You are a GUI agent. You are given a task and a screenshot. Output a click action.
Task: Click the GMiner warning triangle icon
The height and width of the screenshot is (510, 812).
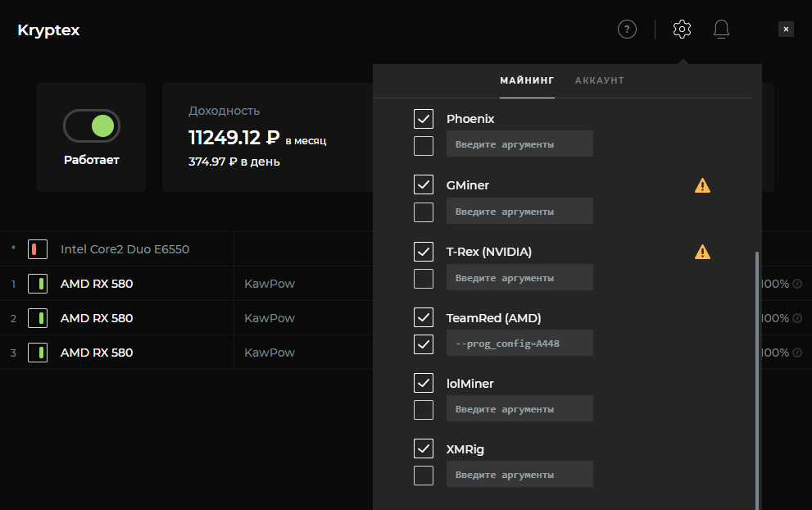pyautogui.click(x=702, y=185)
